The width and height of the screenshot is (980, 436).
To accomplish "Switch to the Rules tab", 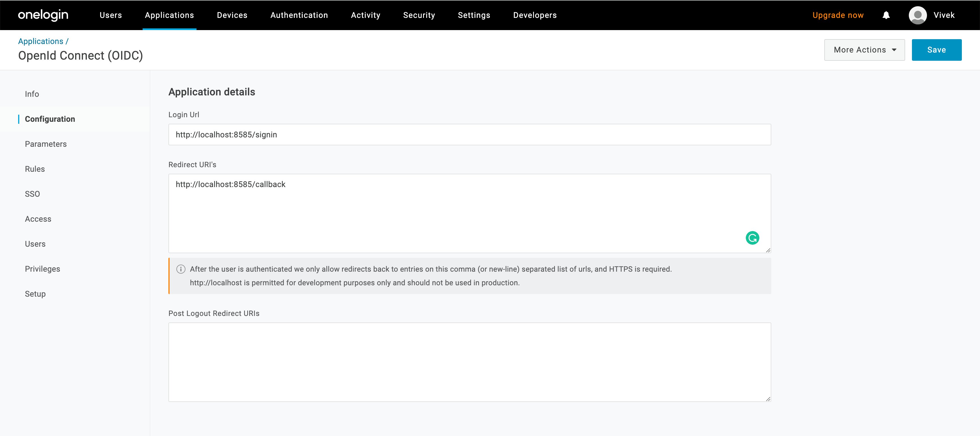I will 35,169.
